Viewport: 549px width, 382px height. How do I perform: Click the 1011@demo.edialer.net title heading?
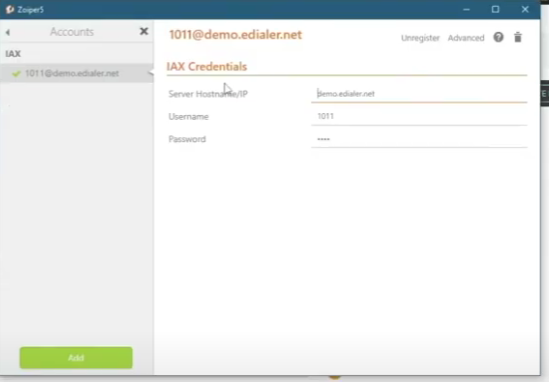tap(235, 35)
